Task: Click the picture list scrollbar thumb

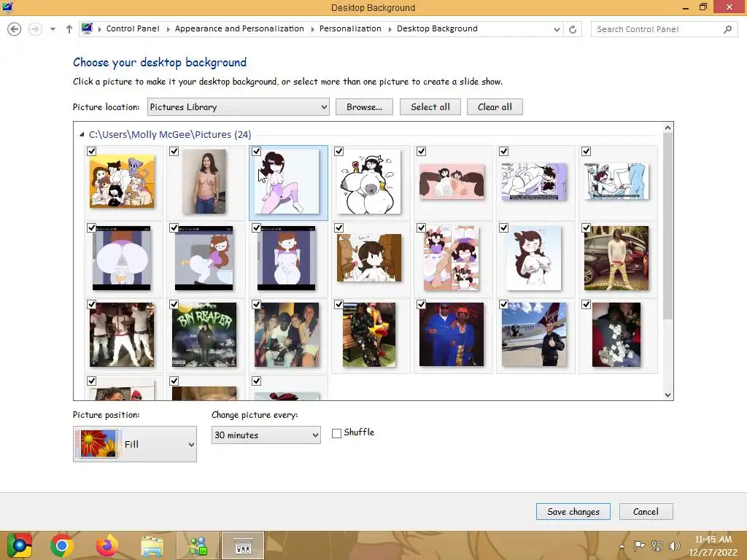Action: click(667, 226)
